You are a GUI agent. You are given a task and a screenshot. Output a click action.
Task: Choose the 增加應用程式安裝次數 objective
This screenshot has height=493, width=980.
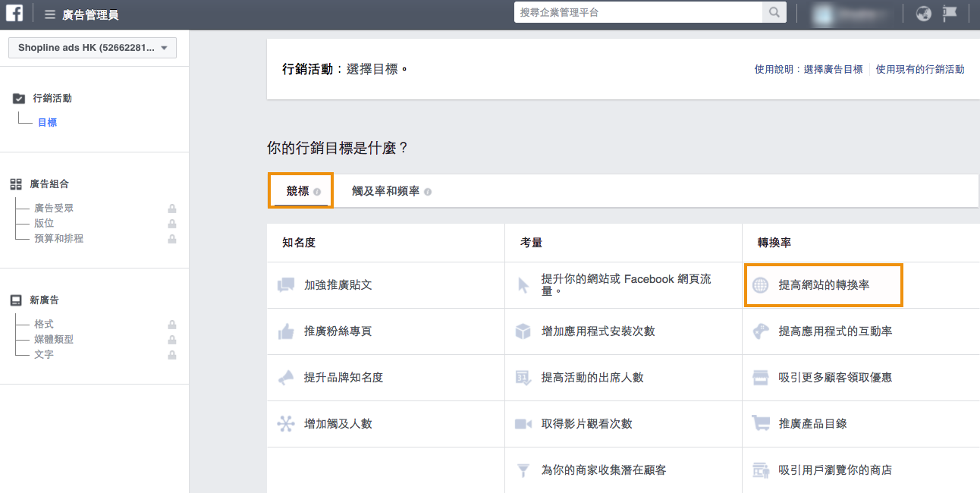click(x=623, y=331)
